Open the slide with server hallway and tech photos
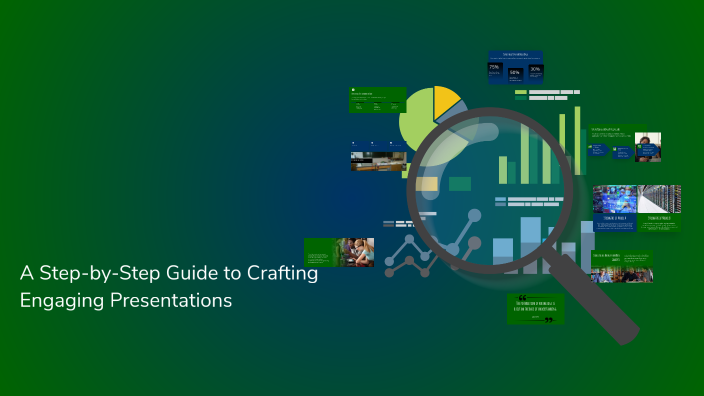This screenshot has height=396, width=704. (x=637, y=208)
